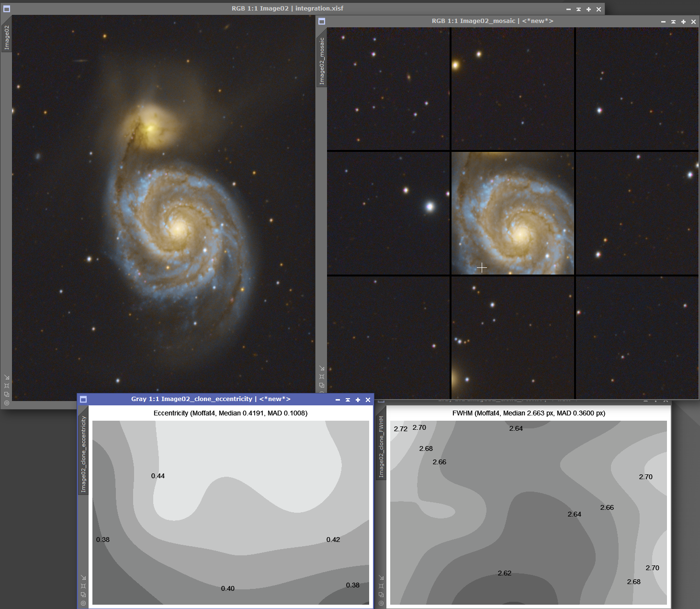700x609 pixels.
Task: Click the overlapping-squares icon in the FWHM window
Action: [381, 595]
